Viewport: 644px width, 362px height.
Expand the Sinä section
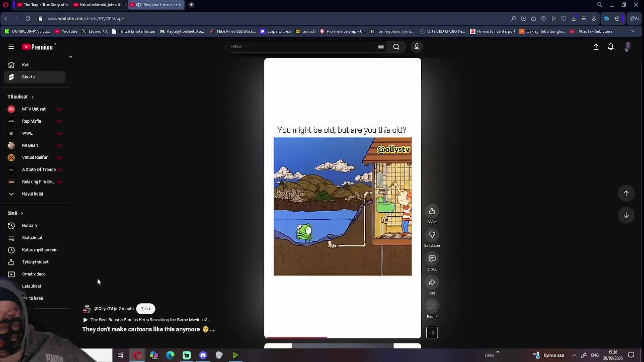[15, 213]
